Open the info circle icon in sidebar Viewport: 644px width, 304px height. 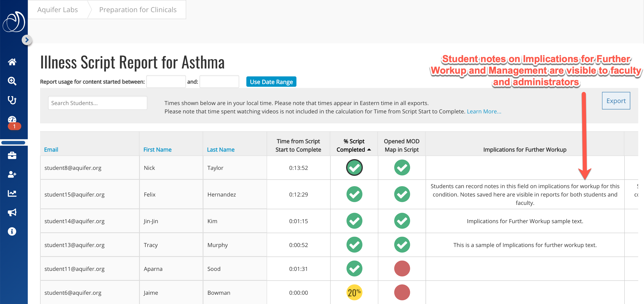coord(12,231)
